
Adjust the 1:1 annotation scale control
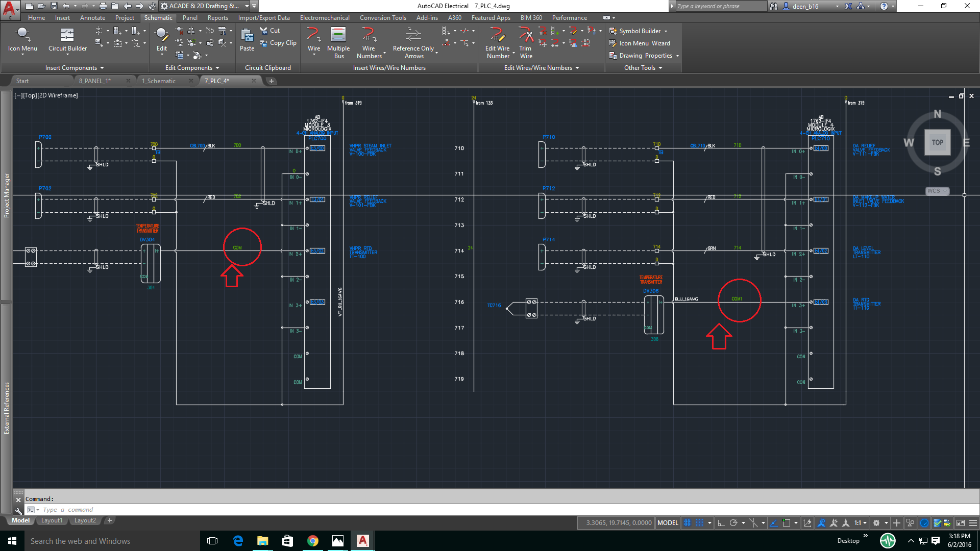click(x=859, y=522)
